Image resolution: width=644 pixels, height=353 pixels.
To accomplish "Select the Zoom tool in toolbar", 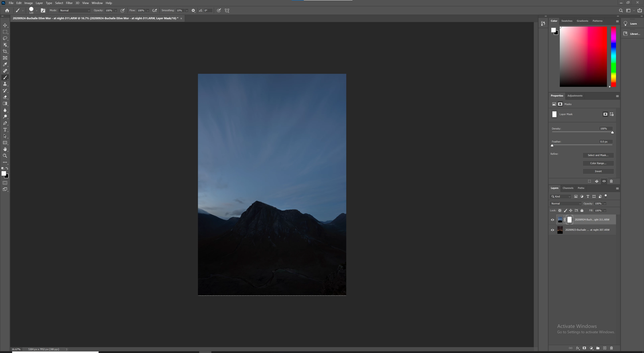I will pyautogui.click(x=5, y=156).
